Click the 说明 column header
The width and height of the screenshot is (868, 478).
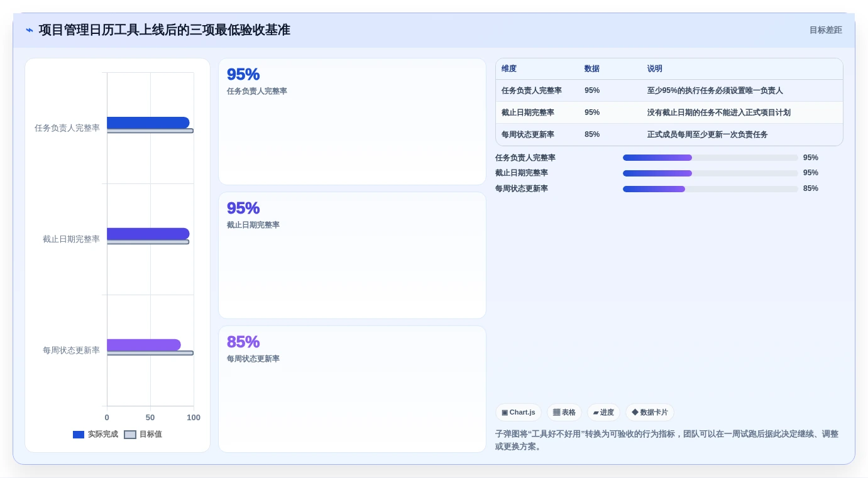[655, 68]
